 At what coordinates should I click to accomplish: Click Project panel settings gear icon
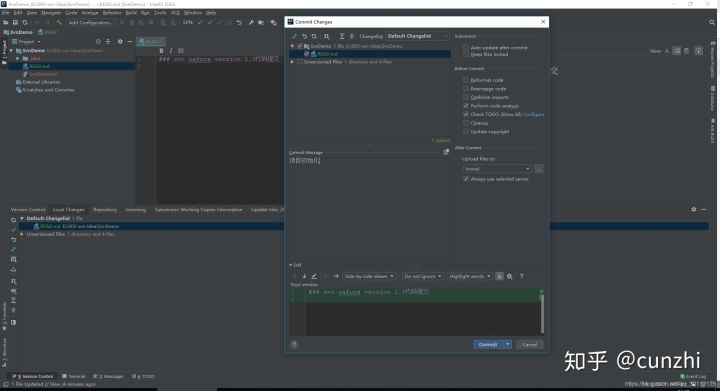point(120,41)
